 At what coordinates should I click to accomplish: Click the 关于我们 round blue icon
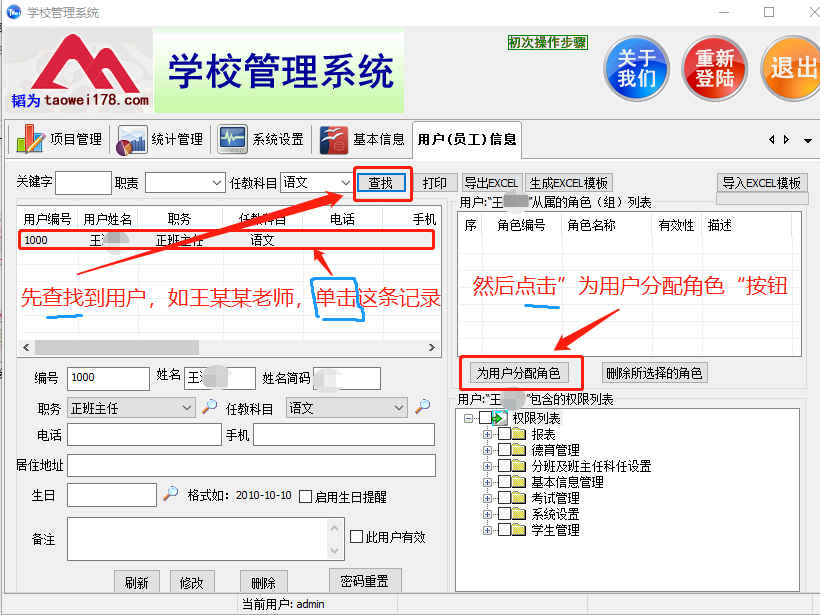tap(637, 68)
